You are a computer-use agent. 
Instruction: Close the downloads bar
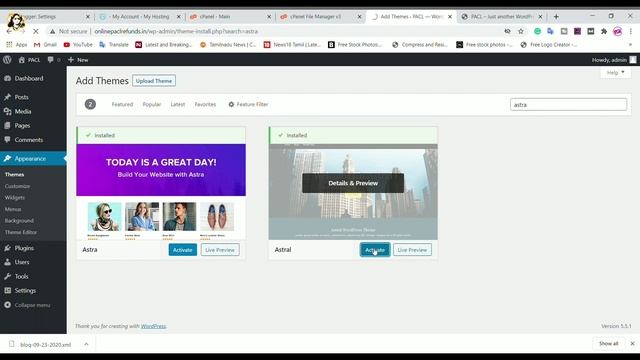(x=632, y=344)
